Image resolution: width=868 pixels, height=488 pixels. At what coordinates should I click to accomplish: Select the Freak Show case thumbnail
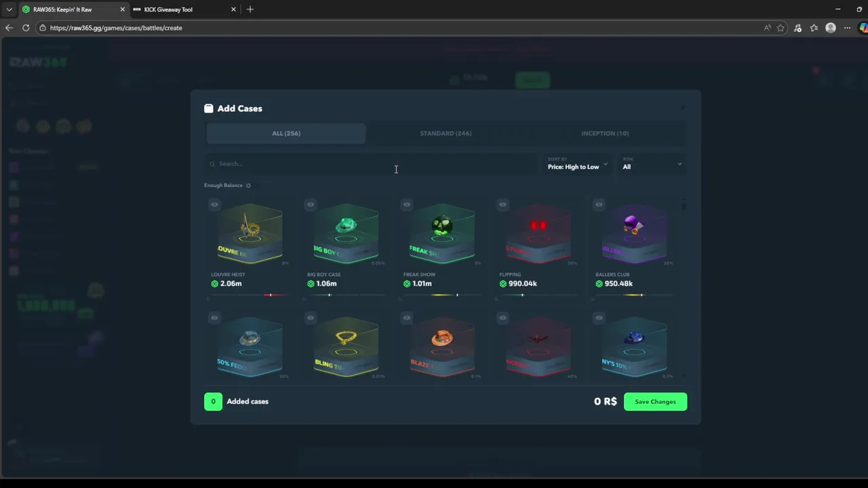442,234
